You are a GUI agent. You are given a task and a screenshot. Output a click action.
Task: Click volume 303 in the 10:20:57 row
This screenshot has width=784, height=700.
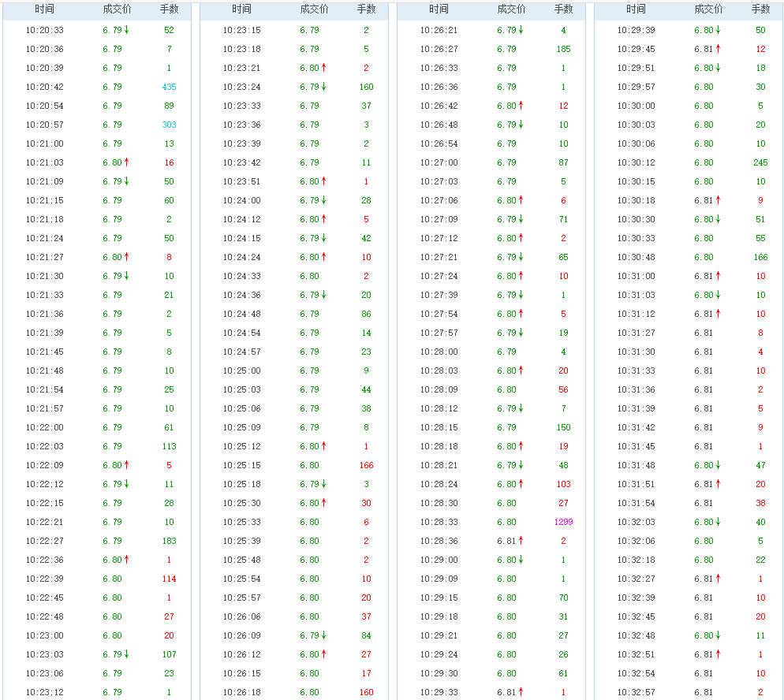tap(169, 125)
